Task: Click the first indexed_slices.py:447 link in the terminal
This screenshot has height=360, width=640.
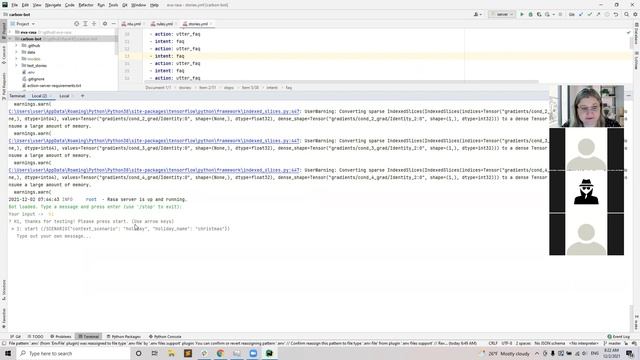Action: 154,111
